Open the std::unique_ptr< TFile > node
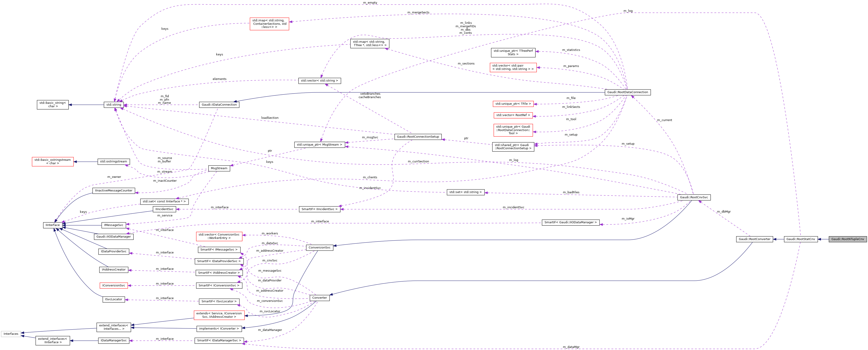Screen dimensions: 868x350 pos(513,104)
